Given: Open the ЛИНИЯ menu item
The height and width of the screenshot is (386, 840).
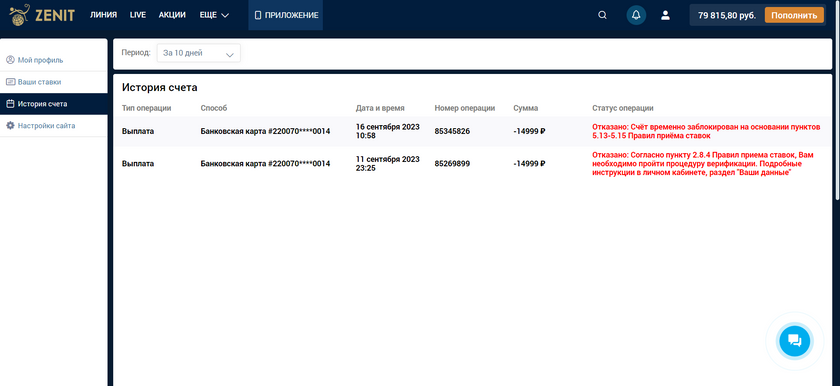Looking at the screenshot, I should click(103, 15).
